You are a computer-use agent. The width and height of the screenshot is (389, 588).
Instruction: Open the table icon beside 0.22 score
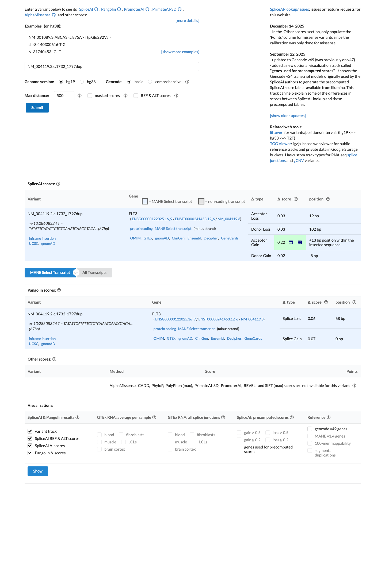[x=300, y=242]
